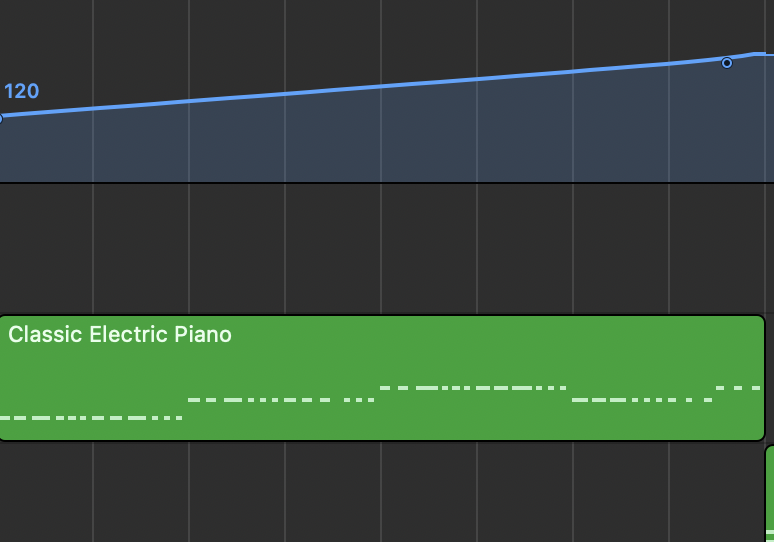Select the tempo point at the ramp's end
The image size is (774, 542).
pos(727,63)
